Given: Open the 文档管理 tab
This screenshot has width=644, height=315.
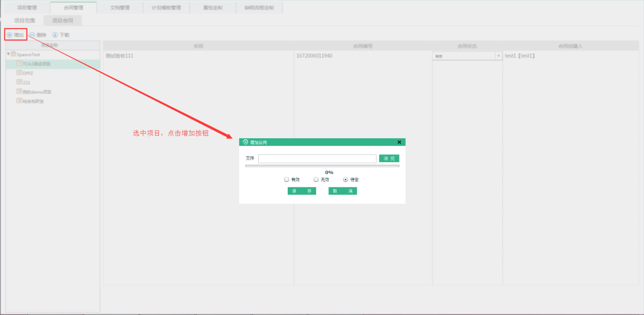Looking at the screenshot, I should point(120,8).
